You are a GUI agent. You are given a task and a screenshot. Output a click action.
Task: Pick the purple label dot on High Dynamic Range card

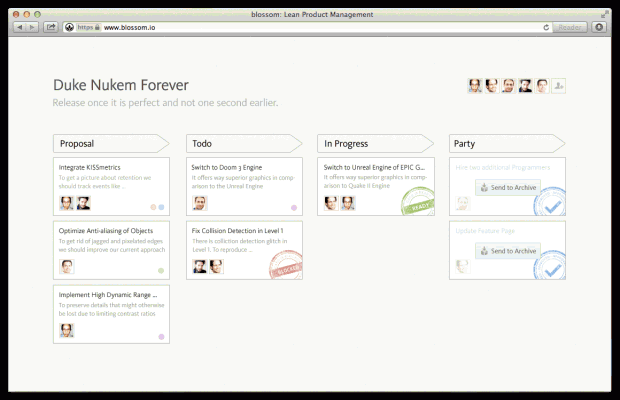[161, 337]
